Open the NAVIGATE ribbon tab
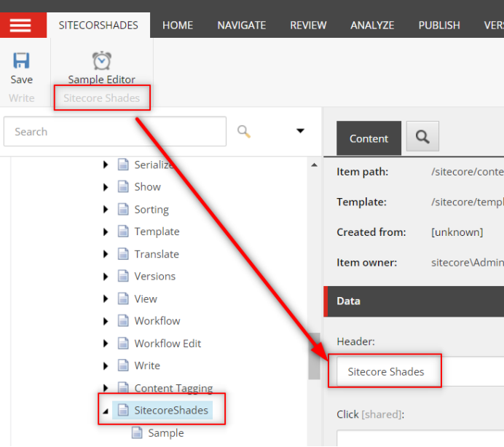 (241, 25)
